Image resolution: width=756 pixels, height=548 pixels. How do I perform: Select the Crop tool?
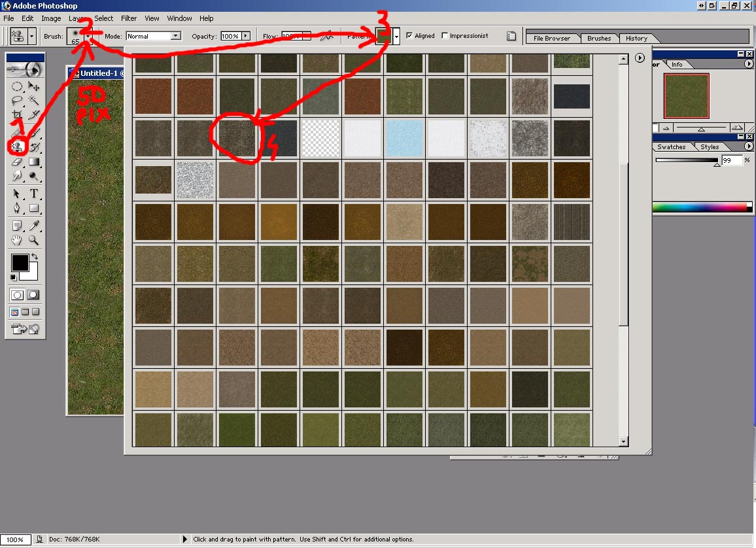(x=18, y=116)
